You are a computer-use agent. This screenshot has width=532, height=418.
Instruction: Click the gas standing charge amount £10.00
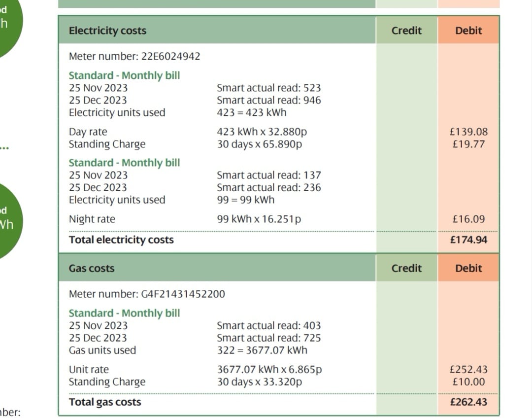[470, 382]
